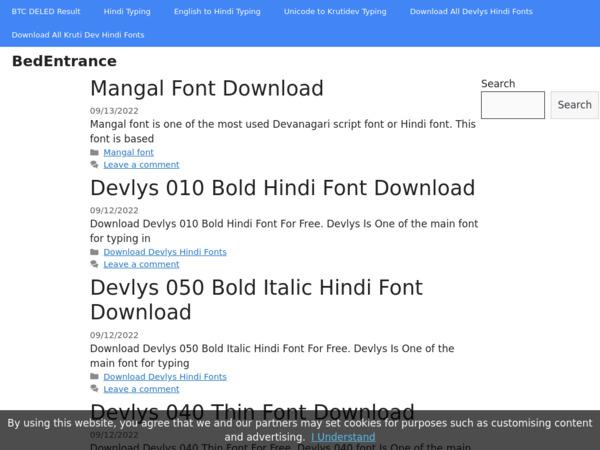Leave a comment on Devlys 050 Bold Italic post
The image size is (600, 450).
(x=141, y=389)
